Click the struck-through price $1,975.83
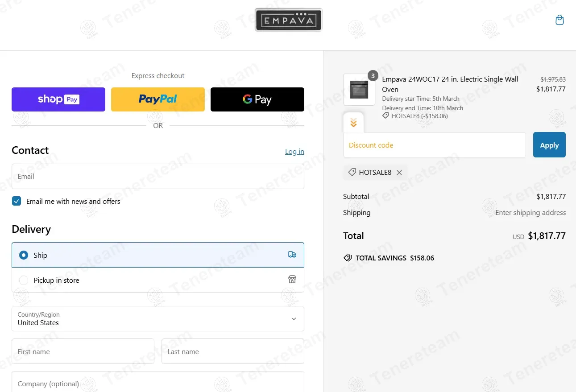This screenshot has height=392, width=576. pyautogui.click(x=553, y=79)
